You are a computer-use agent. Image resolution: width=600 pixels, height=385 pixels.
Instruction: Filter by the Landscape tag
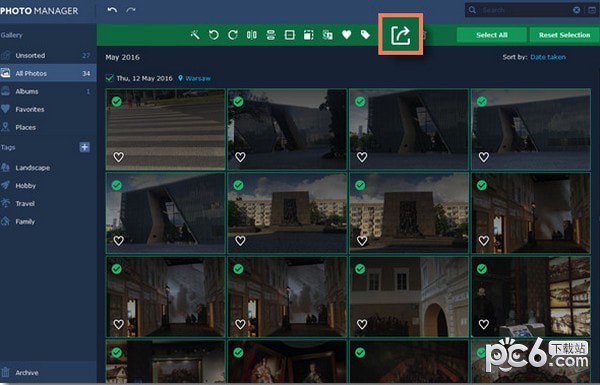coord(48,168)
